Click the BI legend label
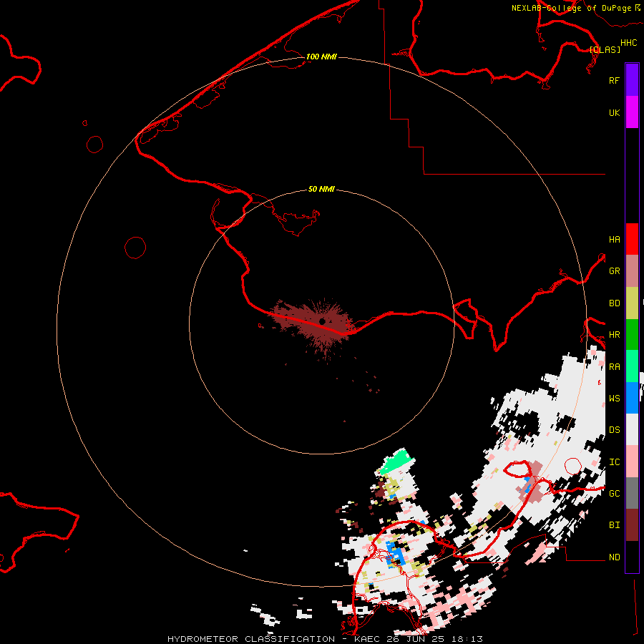 614,525
